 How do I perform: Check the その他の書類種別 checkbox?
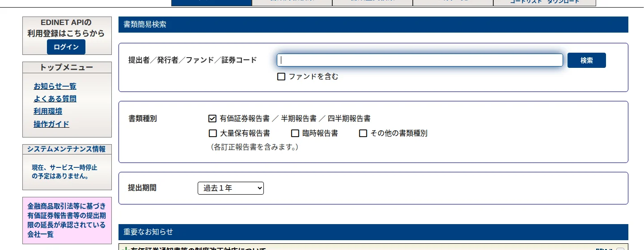363,133
